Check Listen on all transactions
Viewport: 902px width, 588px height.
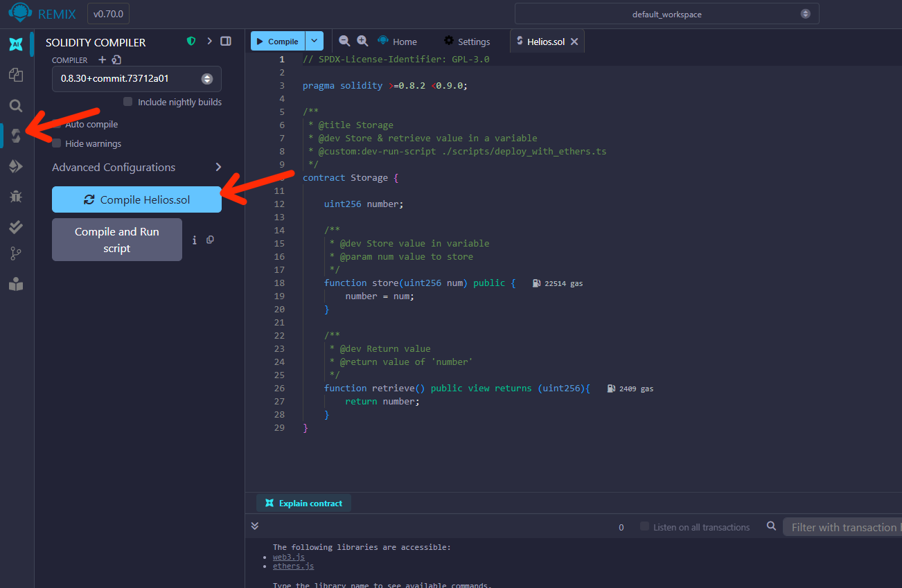[645, 527]
